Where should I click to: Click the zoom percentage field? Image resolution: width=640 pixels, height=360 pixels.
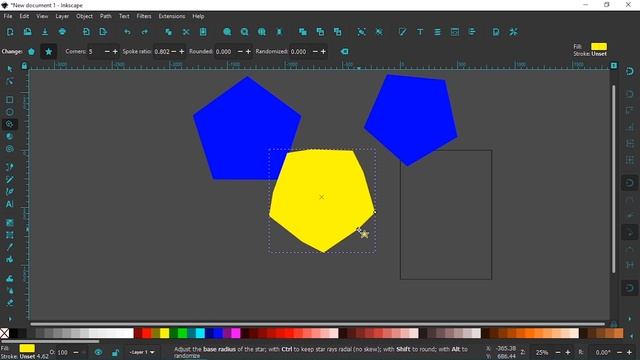[x=542, y=352]
